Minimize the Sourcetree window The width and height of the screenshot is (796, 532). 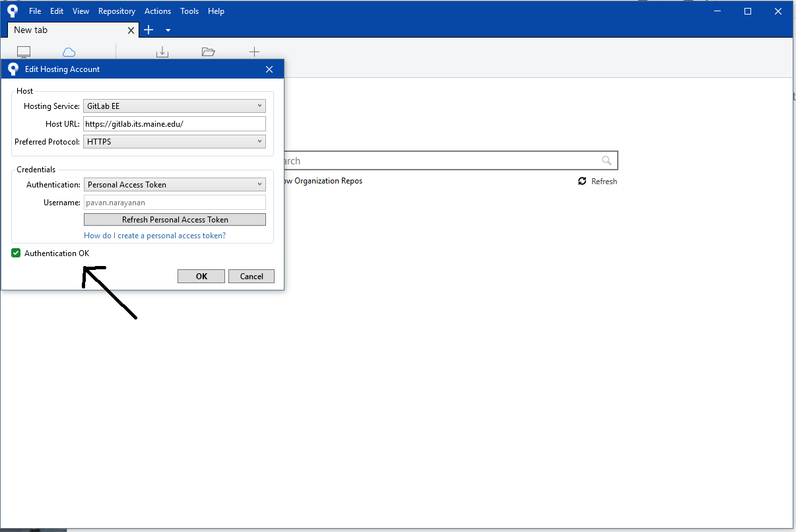(x=718, y=11)
